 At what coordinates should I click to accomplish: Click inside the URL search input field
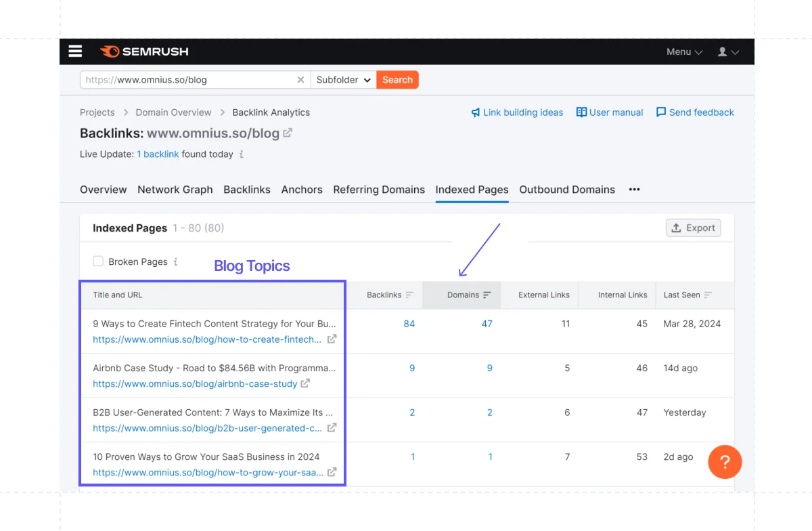point(189,79)
